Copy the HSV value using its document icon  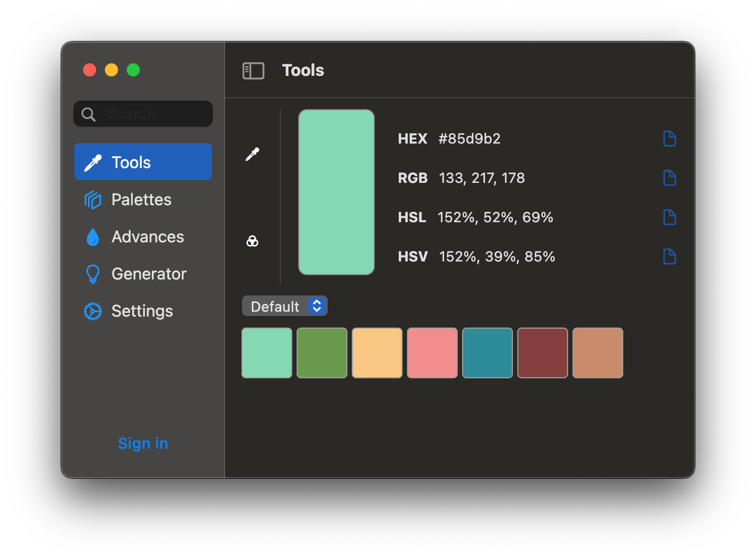coord(669,257)
